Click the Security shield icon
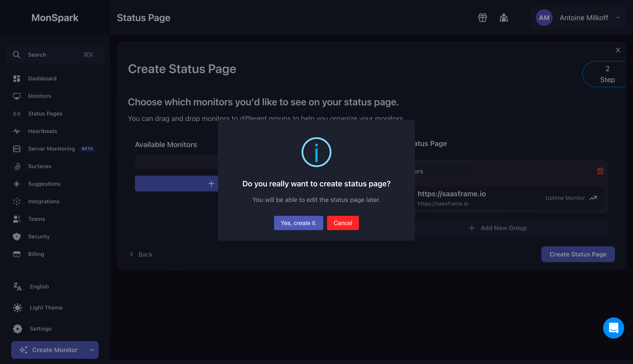Viewport: 633px width, 364px height. click(16, 236)
